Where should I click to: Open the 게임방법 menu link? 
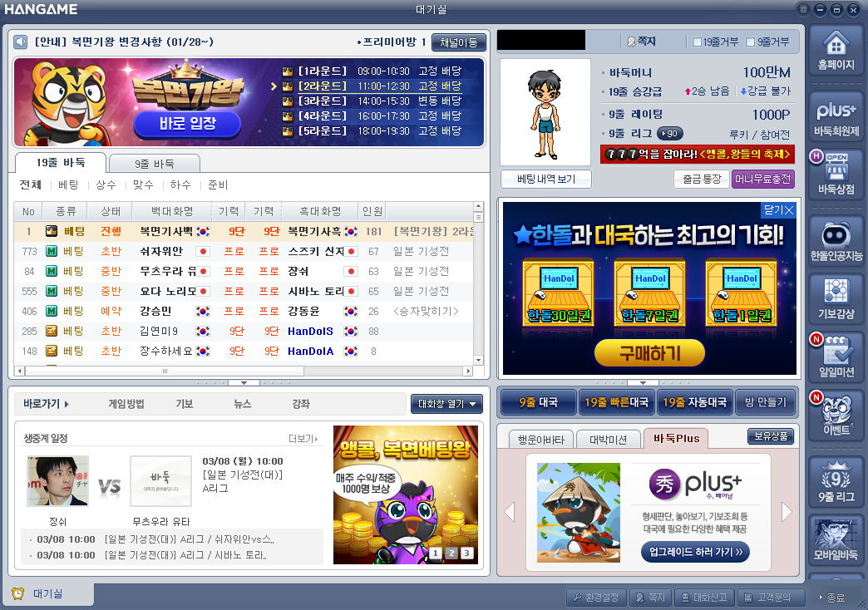pos(126,404)
